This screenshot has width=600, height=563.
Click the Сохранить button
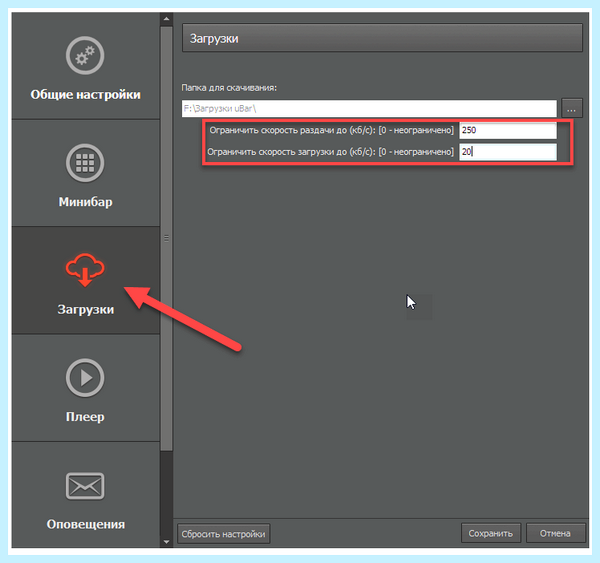coord(491,533)
